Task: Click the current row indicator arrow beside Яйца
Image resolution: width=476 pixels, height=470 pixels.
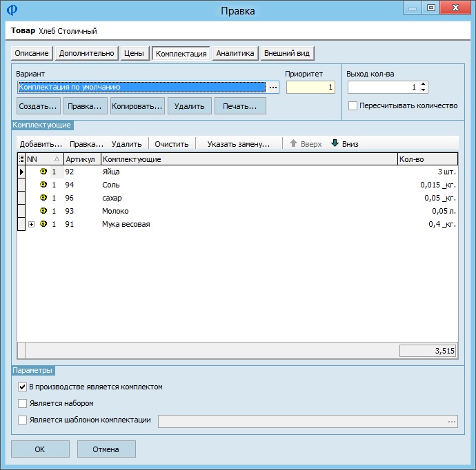Action: [21, 172]
